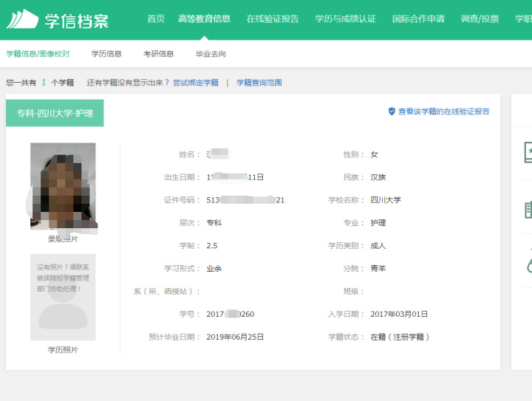532x401 pixels.
Task: Click the 学籍 count number 1
Action: (44, 83)
